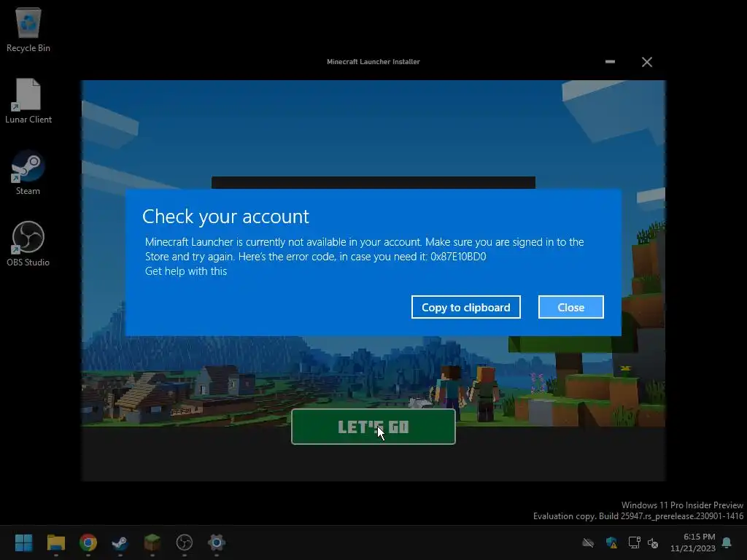Select the Steam desktop shortcut
Screen dimensions: 747x560
tap(28, 172)
